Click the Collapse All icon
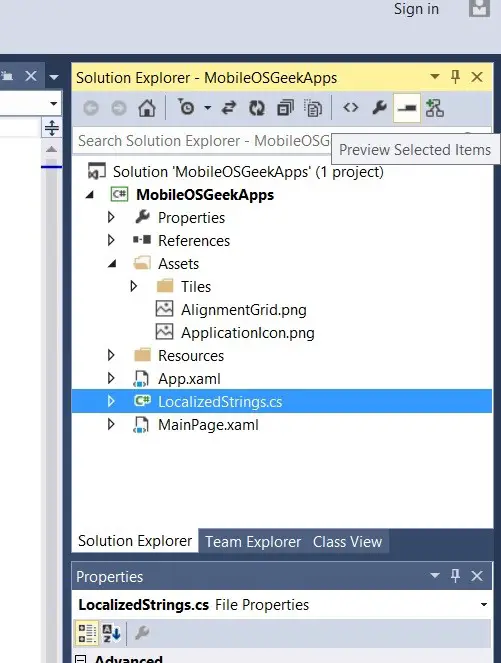The image size is (501, 663). coord(285,108)
